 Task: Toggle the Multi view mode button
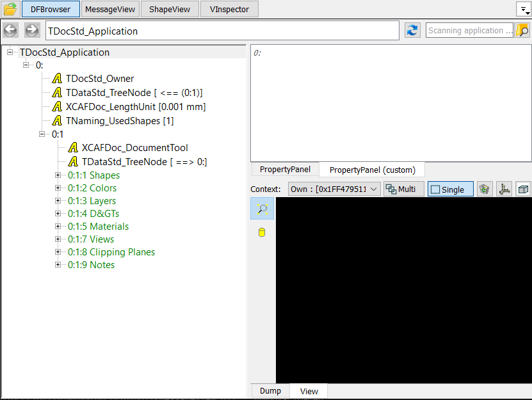pyautogui.click(x=403, y=189)
